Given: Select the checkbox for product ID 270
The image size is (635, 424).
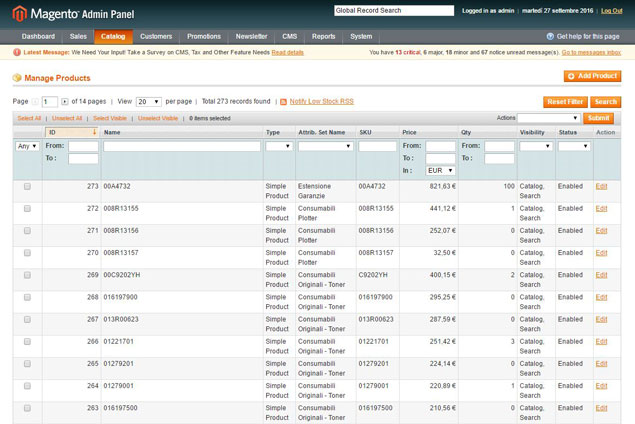Looking at the screenshot, I should (27, 253).
